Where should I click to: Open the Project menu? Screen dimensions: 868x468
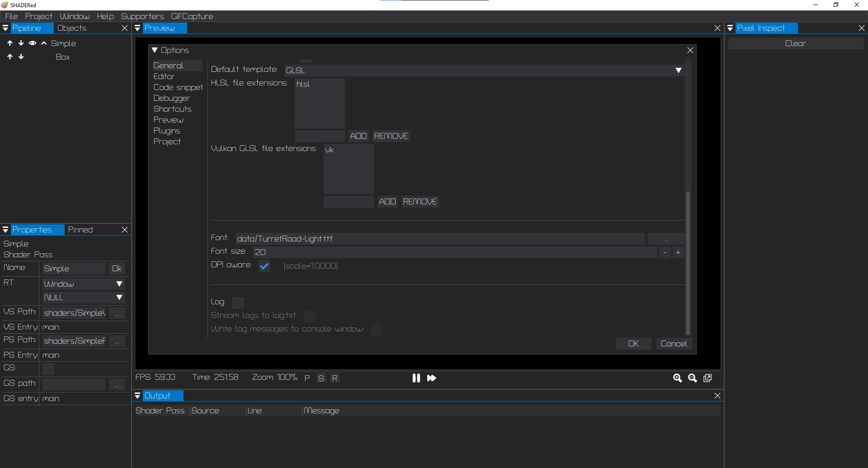click(x=39, y=16)
